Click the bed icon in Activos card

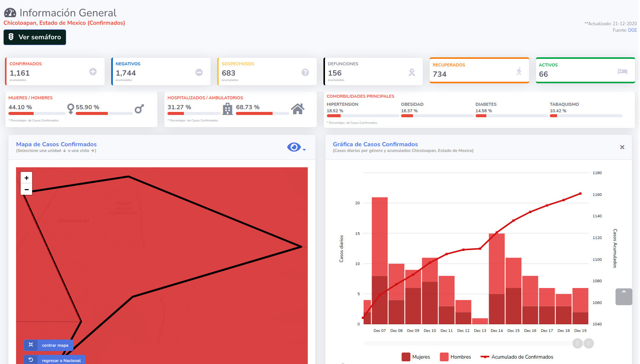point(622,71)
